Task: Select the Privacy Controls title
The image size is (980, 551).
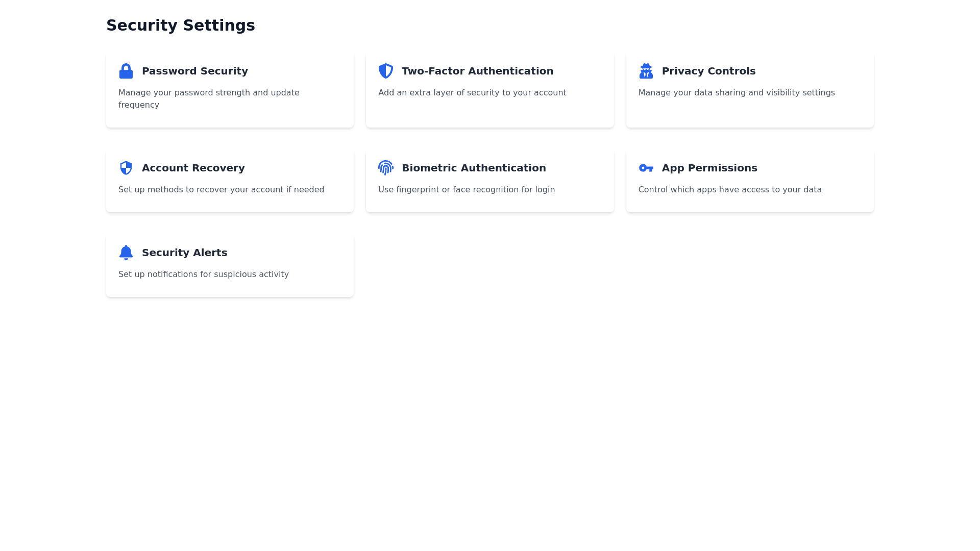Action: 708,71
